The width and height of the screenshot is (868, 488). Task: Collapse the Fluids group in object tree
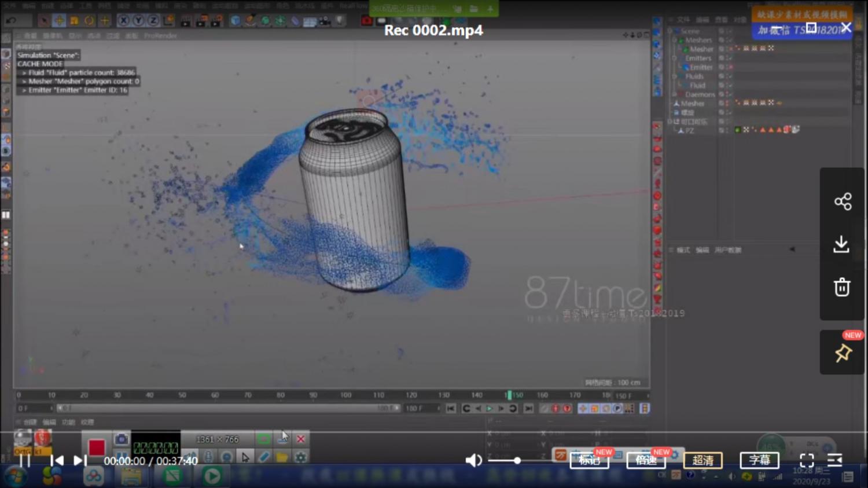point(674,76)
